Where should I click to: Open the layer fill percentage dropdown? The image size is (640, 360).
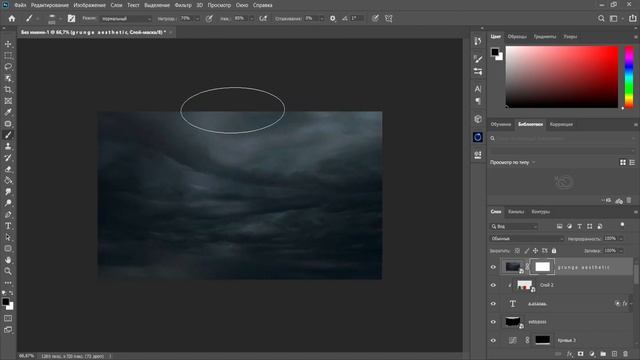coord(621,251)
